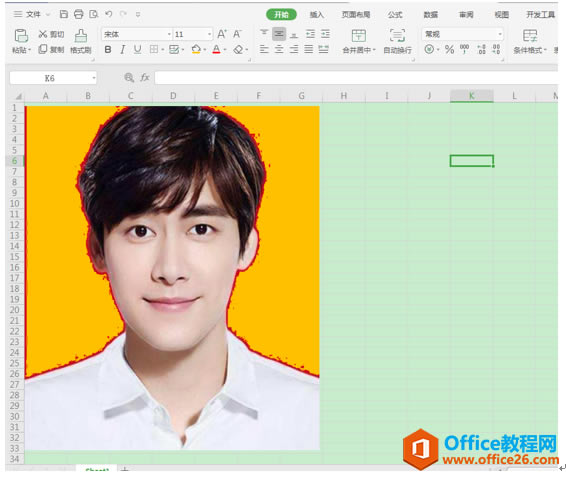The image size is (566, 477).
Task: Expand the borders dropdown arrow
Action: pyautogui.click(x=163, y=50)
